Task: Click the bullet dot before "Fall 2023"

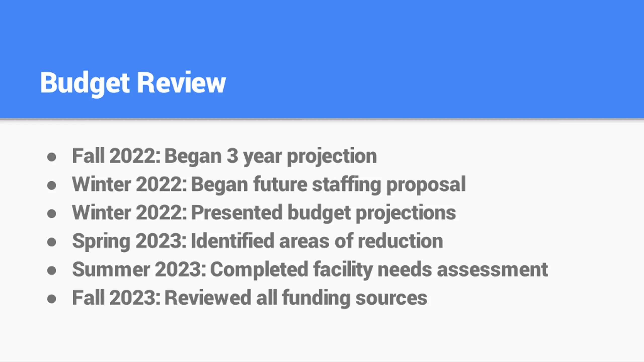Action: (x=52, y=299)
